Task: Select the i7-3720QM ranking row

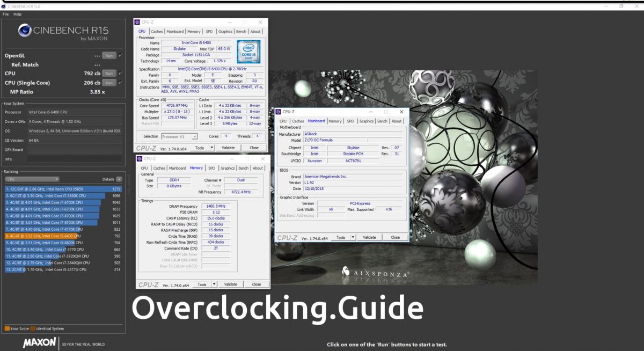Action: coord(63,256)
